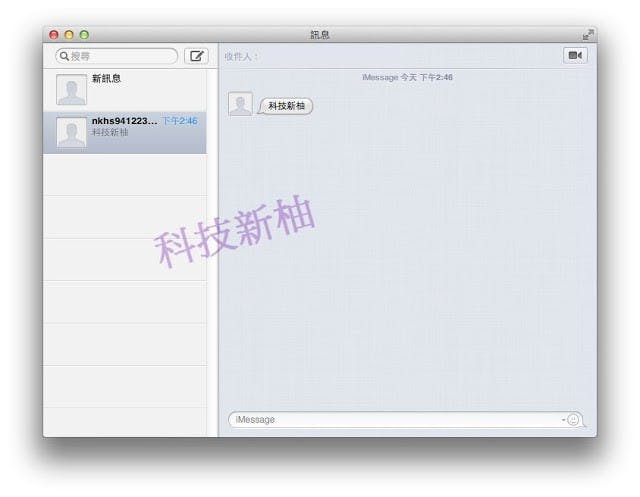Image resolution: width=640 pixels, height=497 pixels.
Task: Click the avatar of the nkhs941223 row
Action: tap(71, 132)
